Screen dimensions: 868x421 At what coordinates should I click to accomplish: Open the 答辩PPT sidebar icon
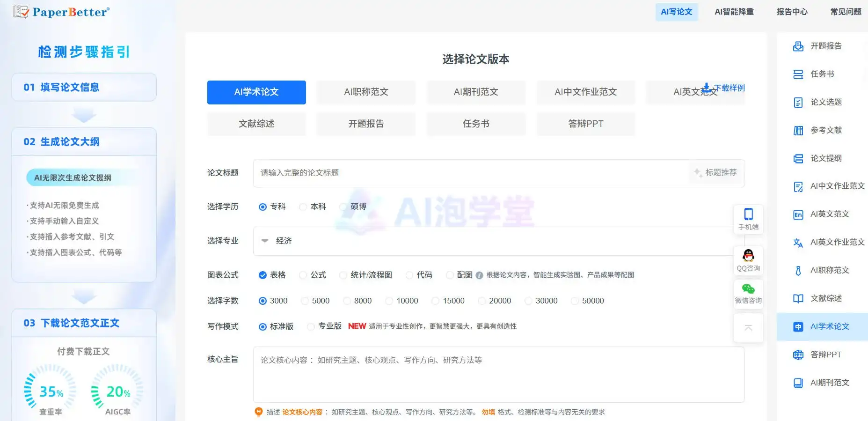(x=798, y=355)
